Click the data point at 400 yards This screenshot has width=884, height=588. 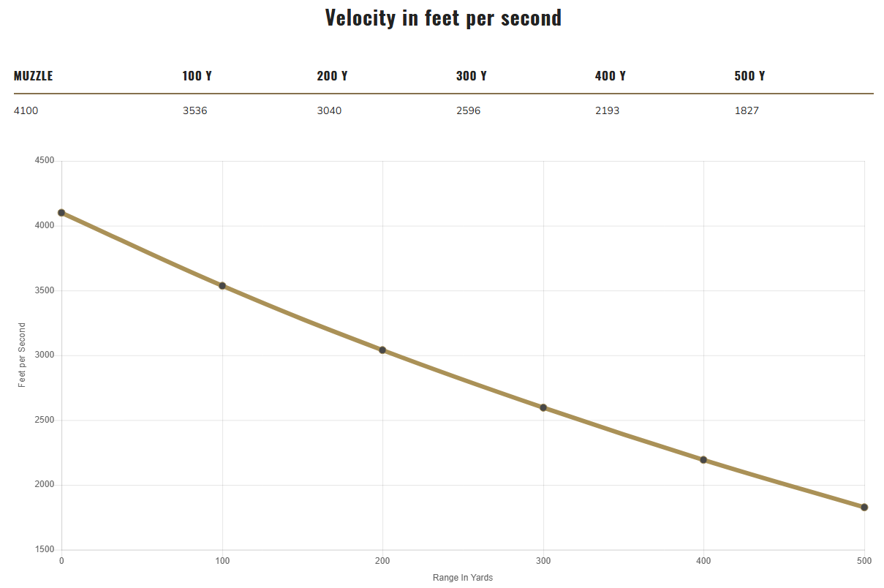[703, 460]
